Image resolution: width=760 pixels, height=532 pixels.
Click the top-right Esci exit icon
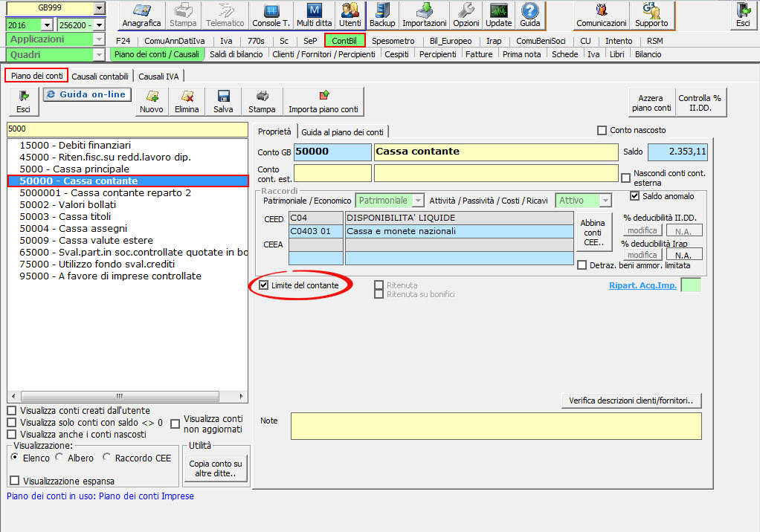(x=743, y=16)
